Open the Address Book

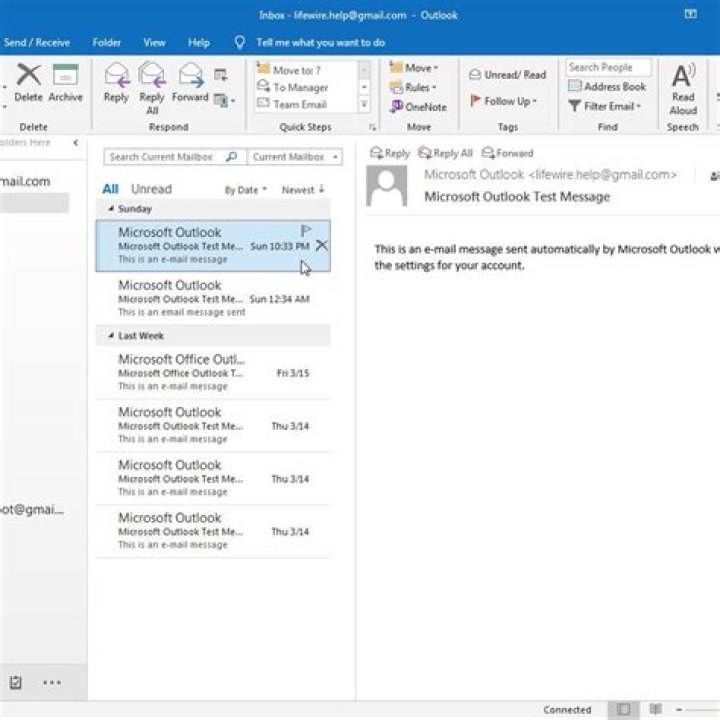(607, 86)
